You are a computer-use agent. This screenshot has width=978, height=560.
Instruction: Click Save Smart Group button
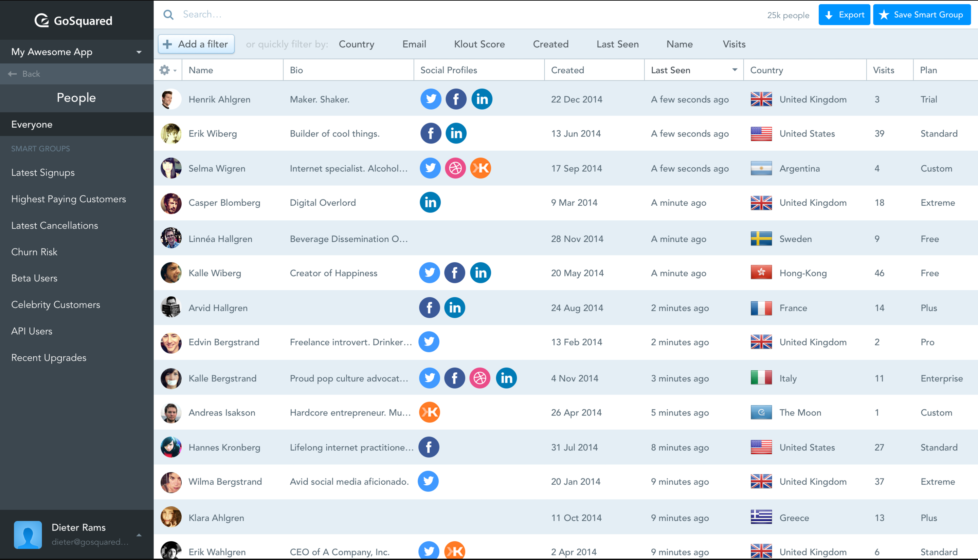click(x=922, y=15)
